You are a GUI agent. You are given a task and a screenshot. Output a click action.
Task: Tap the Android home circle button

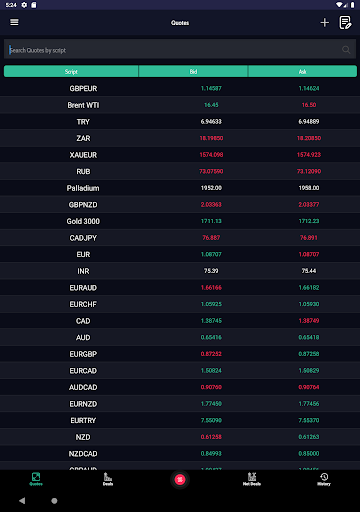click(x=54, y=501)
